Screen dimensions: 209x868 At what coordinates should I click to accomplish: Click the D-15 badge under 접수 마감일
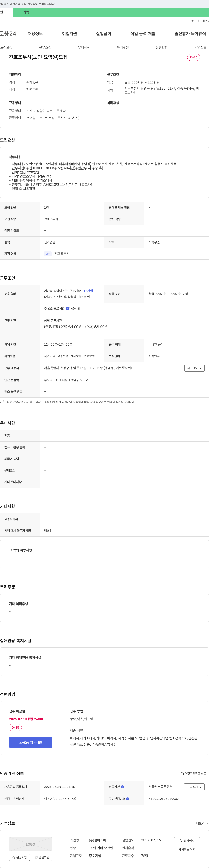(x=15, y=727)
